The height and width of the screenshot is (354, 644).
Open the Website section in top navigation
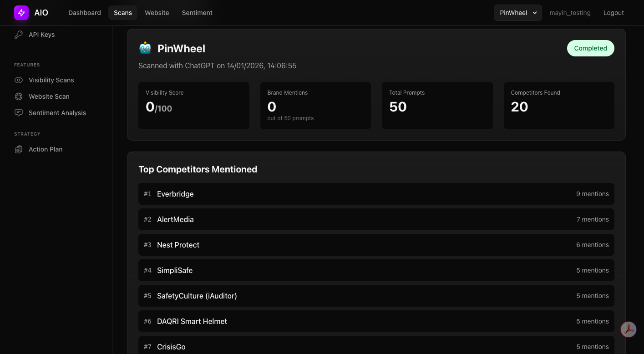157,13
